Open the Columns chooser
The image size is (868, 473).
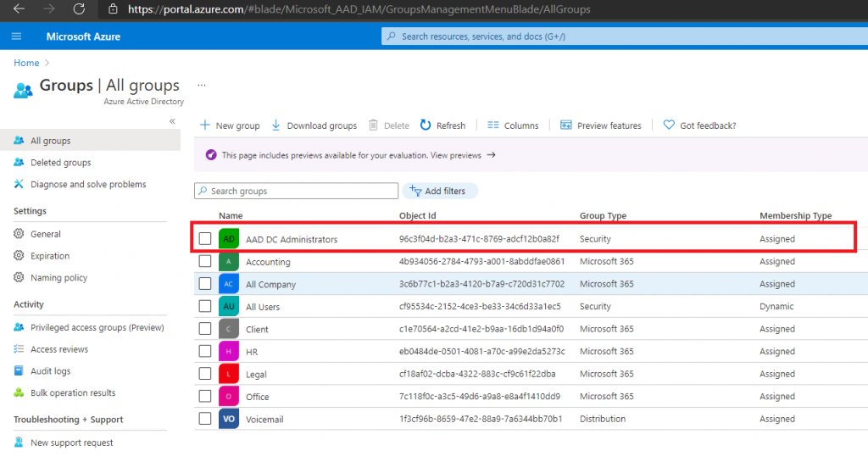[513, 125]
